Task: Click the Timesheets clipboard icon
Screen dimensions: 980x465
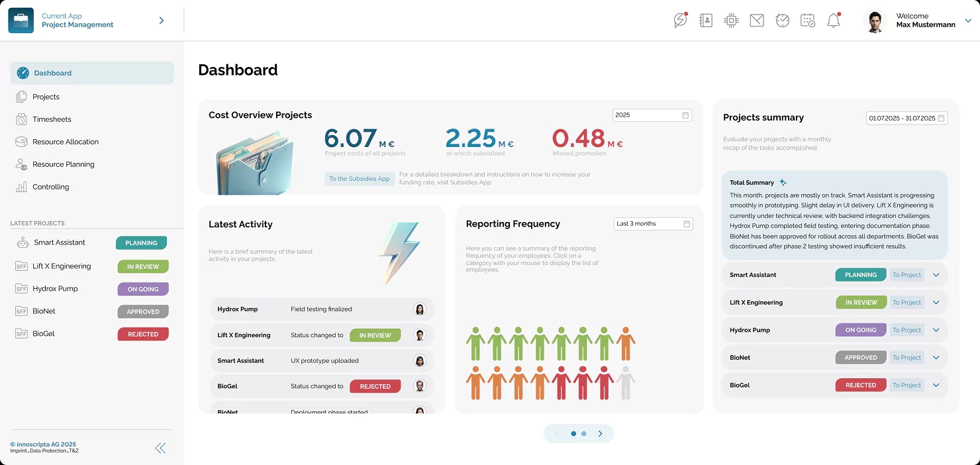Action: pos(21,119)
